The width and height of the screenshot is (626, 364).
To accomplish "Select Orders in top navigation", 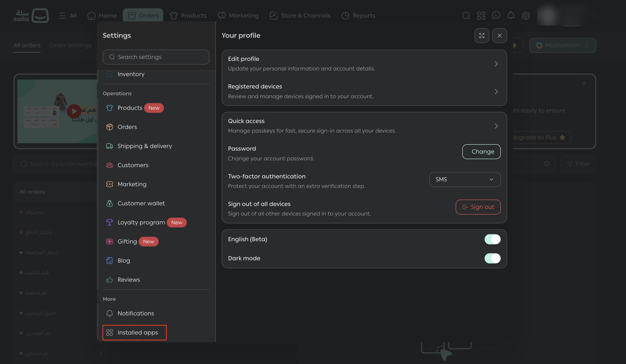I will pyautogui.click(x=143, y=15).
